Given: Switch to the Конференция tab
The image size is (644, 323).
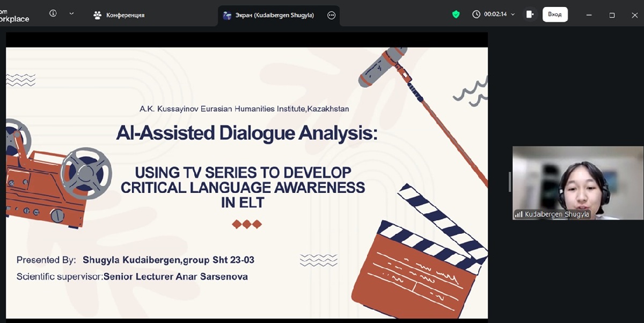Looking at the screenshot, I should [119, 15].
